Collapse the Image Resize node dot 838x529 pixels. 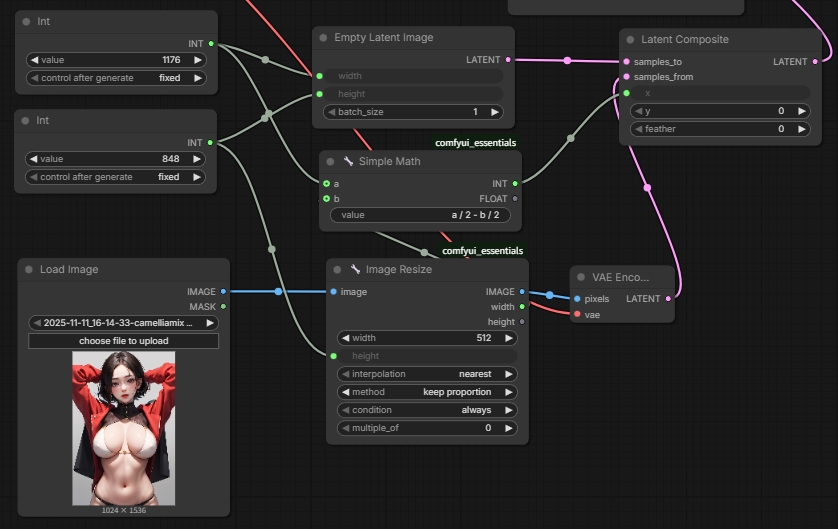[x=337, y=269]
